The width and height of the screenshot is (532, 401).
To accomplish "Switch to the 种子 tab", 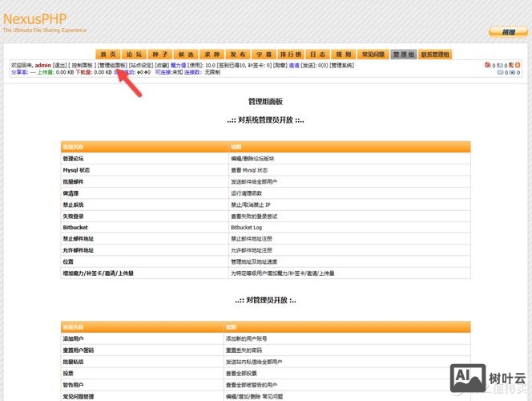I will pos(159,55).
